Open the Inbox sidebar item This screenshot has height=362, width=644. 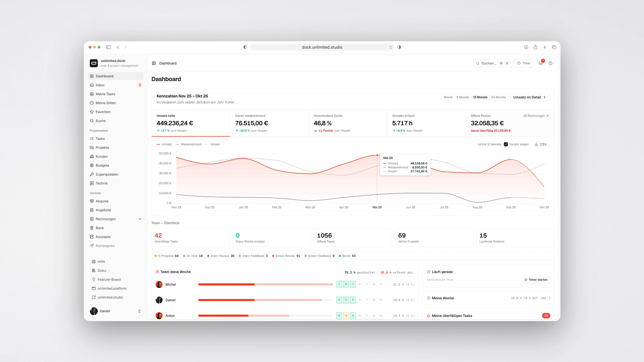[x=116, y=85]
